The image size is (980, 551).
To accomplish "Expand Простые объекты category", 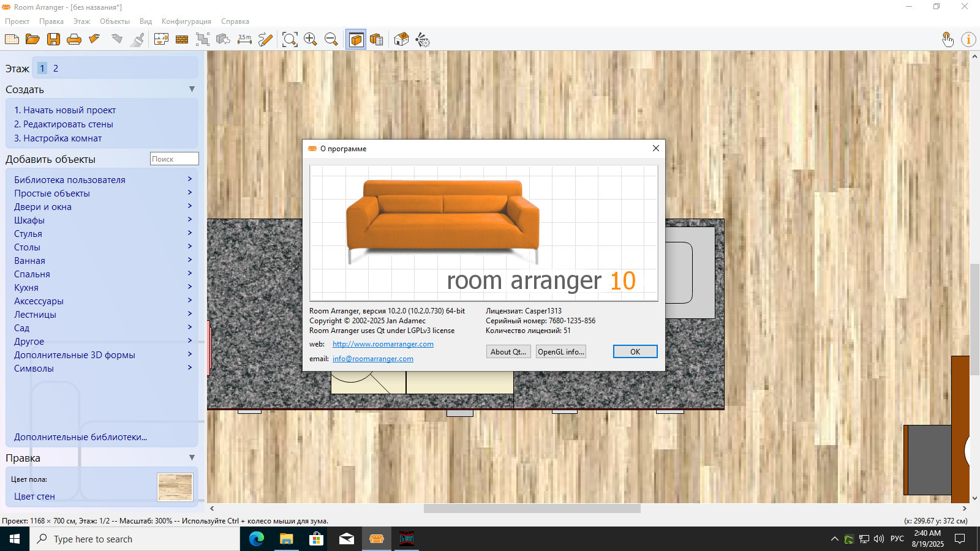I will coord(103,193).
